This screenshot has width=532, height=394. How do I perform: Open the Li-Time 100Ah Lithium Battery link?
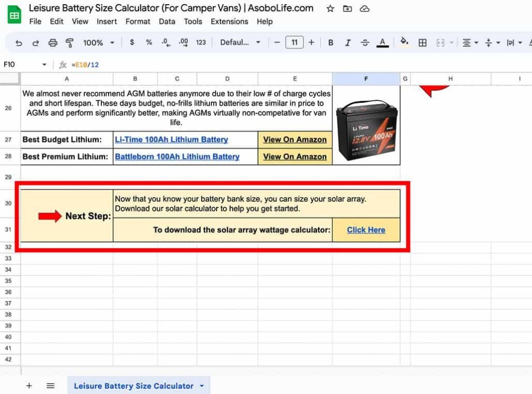click(171, 139)
